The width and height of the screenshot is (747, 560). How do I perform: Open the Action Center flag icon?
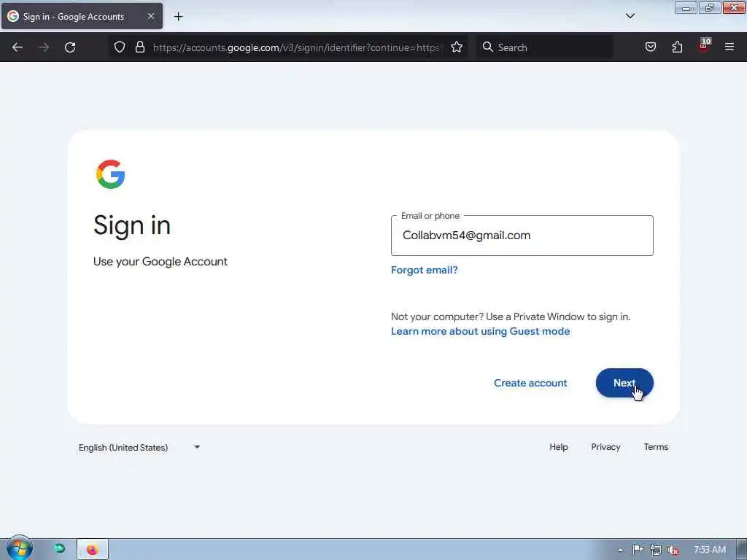pyautogui.click(x=638, y=550)
